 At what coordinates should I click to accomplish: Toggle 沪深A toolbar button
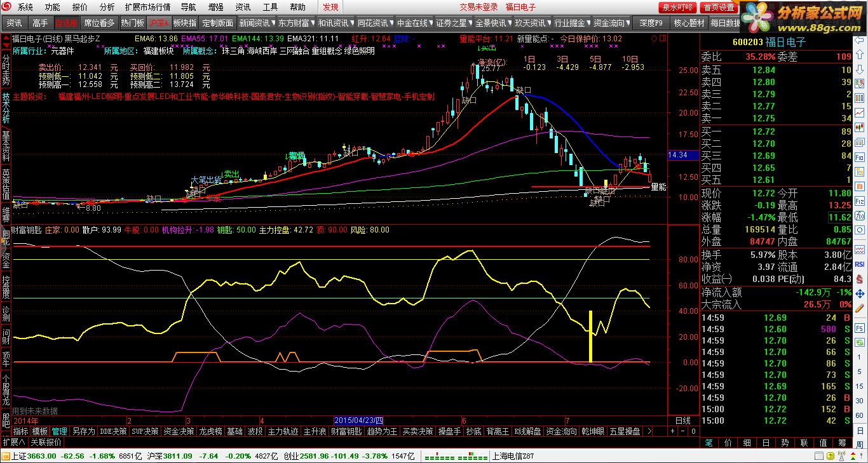click(159, 23)
